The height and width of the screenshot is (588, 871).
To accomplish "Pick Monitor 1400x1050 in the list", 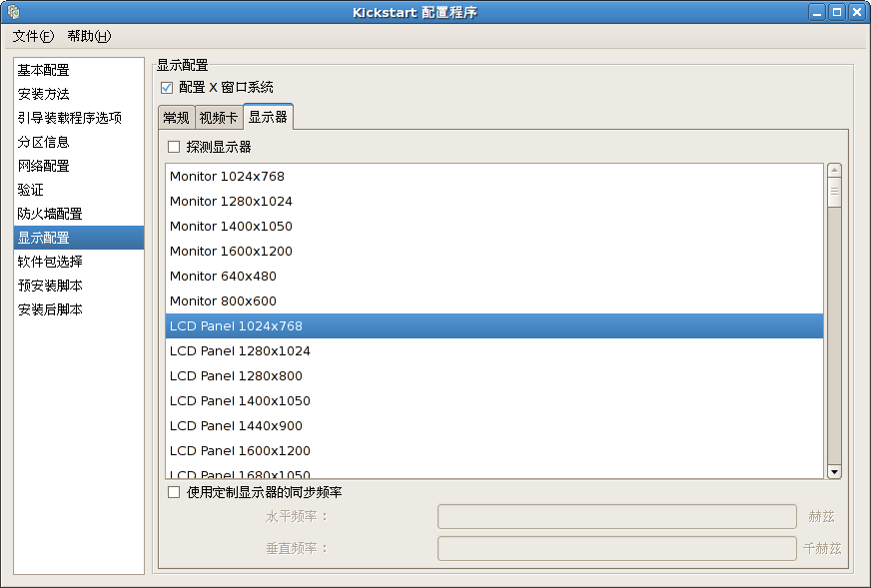I will (494, 226).
